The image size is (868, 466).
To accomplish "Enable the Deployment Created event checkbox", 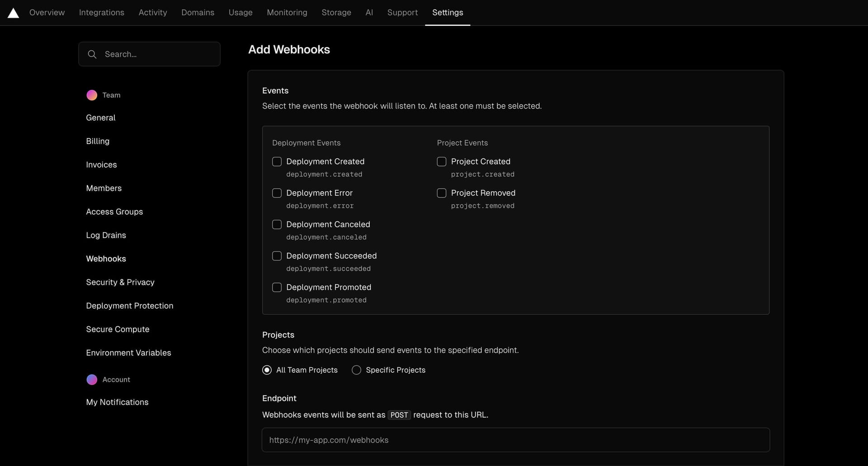I will [277, 162].
